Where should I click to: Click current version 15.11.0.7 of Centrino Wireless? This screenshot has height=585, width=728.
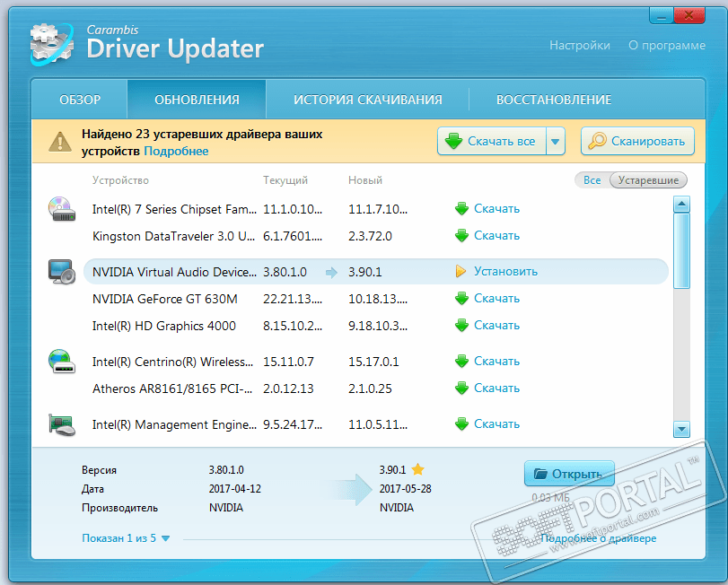288,362
